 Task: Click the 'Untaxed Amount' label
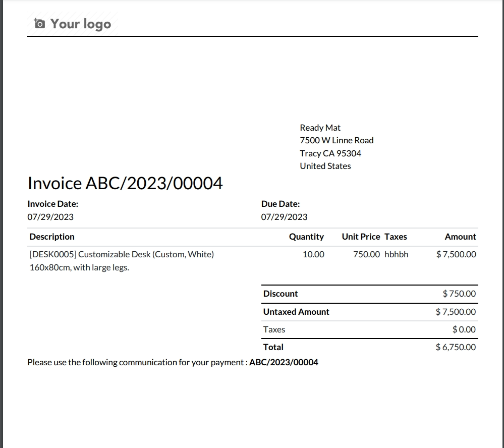click(x=296, y=312)
